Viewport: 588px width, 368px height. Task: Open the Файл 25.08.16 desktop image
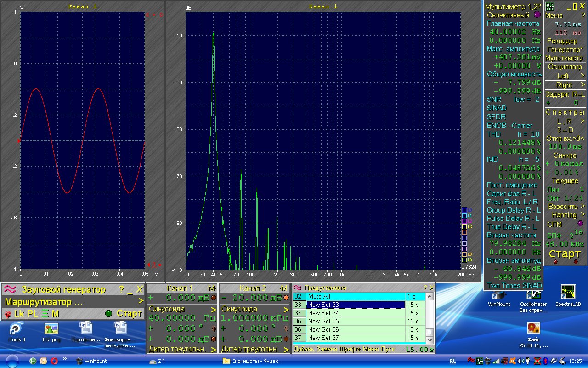[x=533, y=334]
